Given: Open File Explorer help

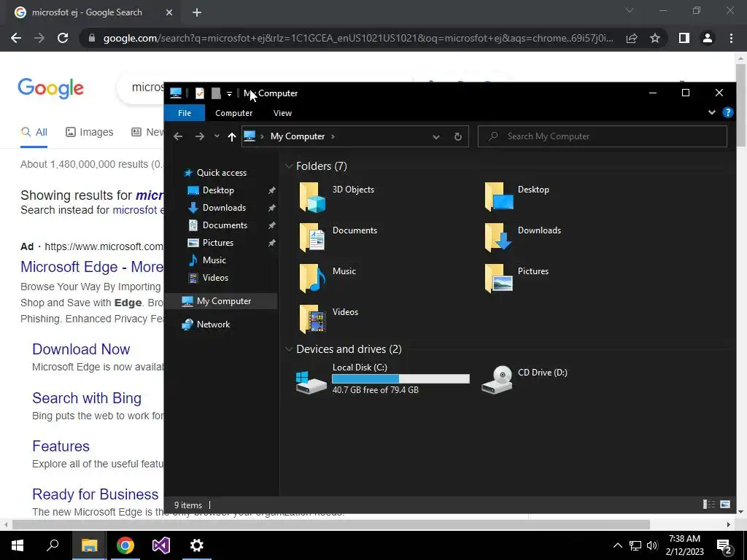Looking at the screenshot, I should pyautogui.click(x=727, y=112).
